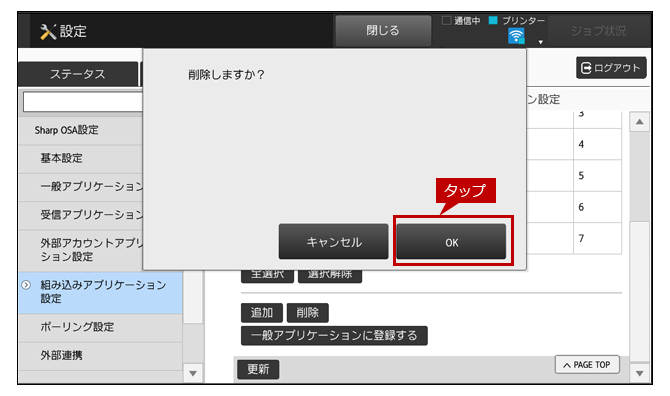Click table row number 4
The width and height of the screenshot is (670, 396).
[x=581, y=144]
